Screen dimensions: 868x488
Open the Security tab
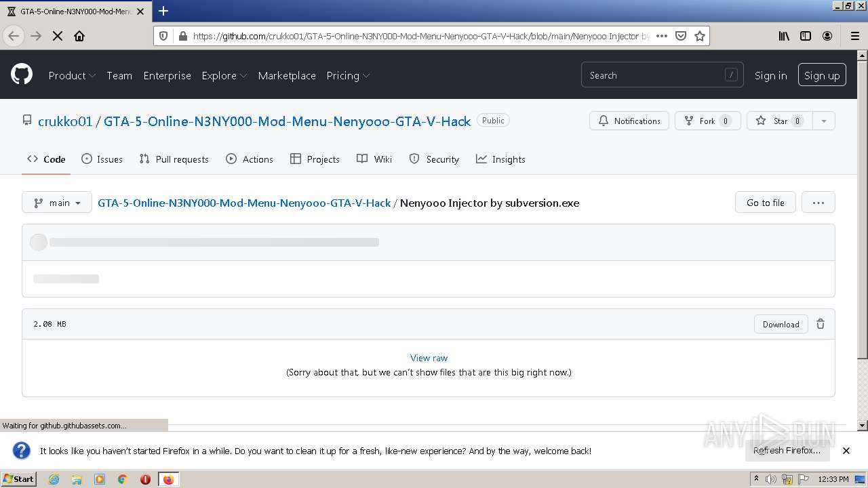[434, 159]
